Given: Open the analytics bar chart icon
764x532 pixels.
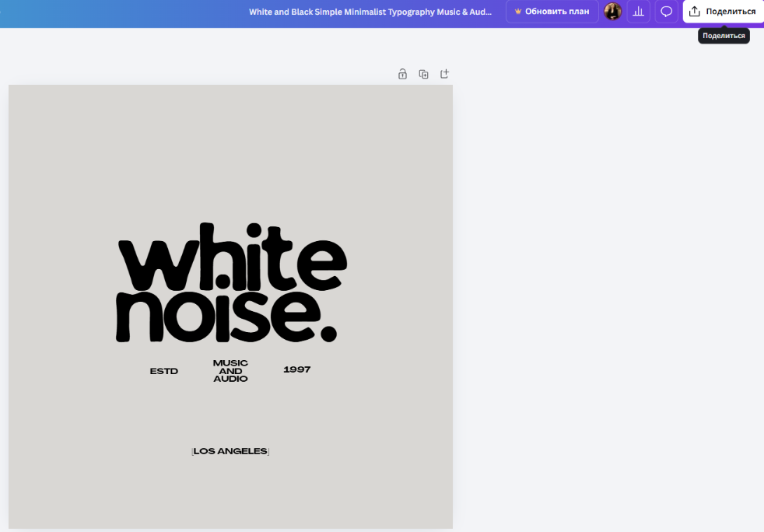Looking at the screenshot, I should click(x=639, y=12).
